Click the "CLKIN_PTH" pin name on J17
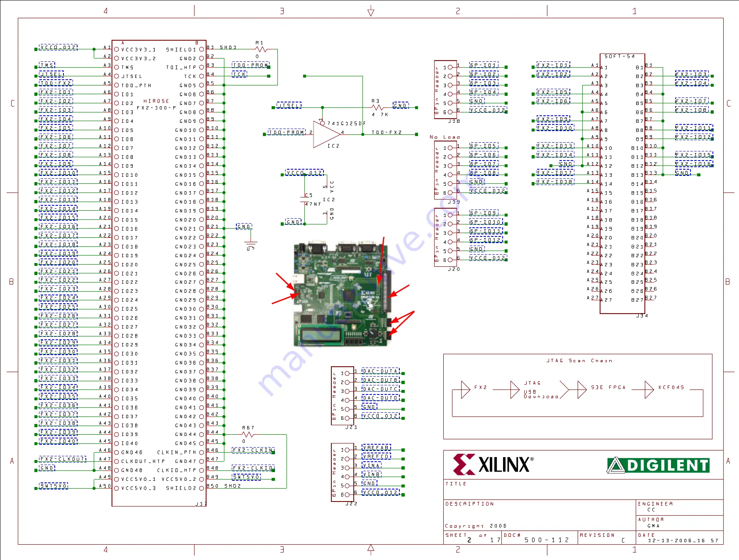The image size is (739, 560). [x=176, y=453]
